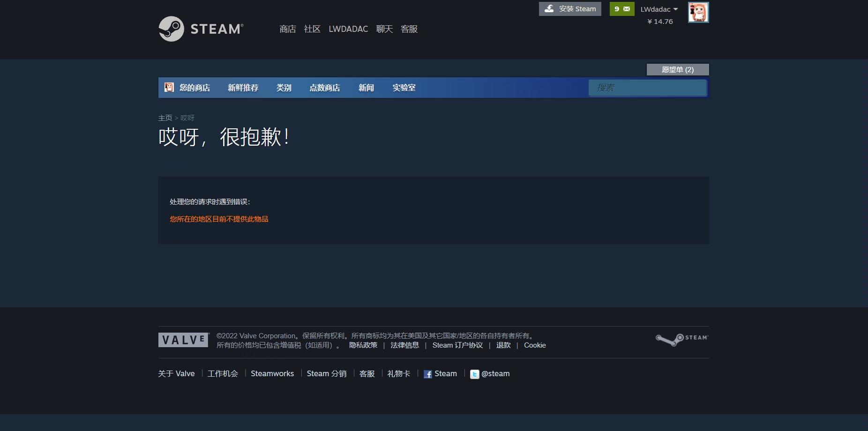Open the 客服 footer link
This screenshot has width=868, height=431.
(x=367, y=374)
